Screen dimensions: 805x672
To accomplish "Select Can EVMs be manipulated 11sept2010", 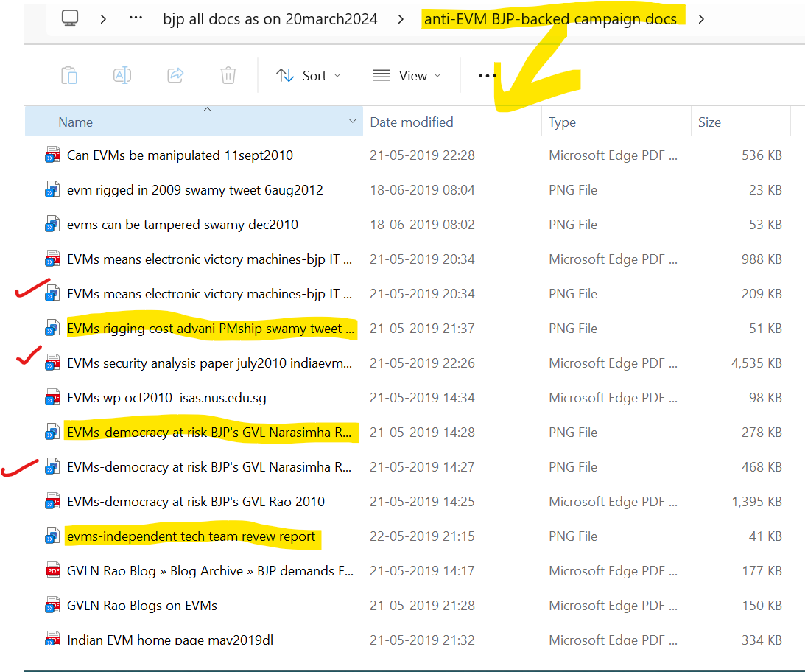I will coord(180,155).
